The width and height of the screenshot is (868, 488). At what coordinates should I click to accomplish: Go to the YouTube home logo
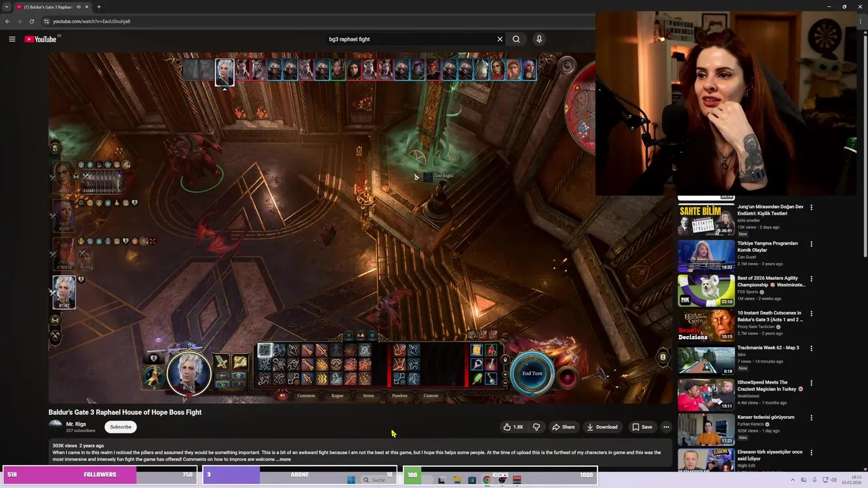(x=41, y=39)
